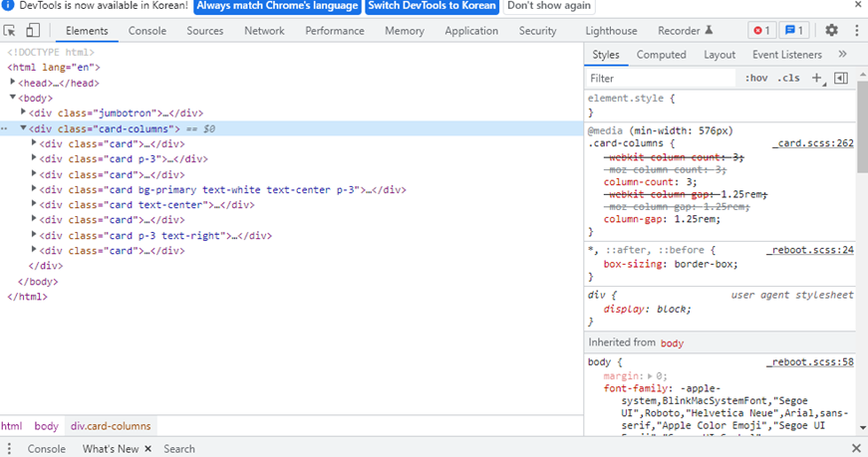Image resolution: width=868 pixels, height=457 pixels.
Task: Expand the margin shorthand property arrow
Action: coord(650,375)
